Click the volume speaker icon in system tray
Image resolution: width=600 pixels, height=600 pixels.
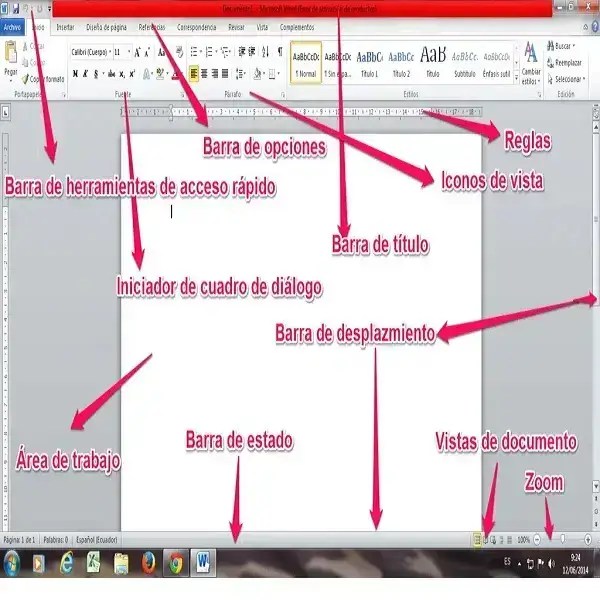point(551,563)
